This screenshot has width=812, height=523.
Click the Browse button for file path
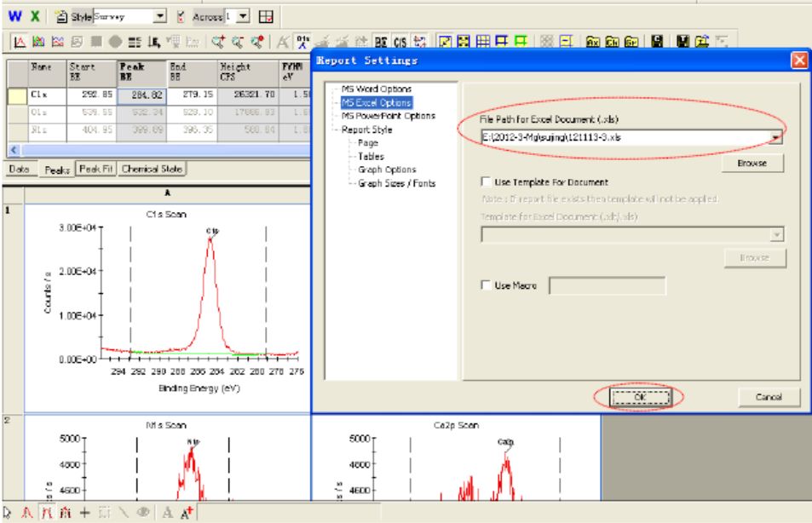753,163
